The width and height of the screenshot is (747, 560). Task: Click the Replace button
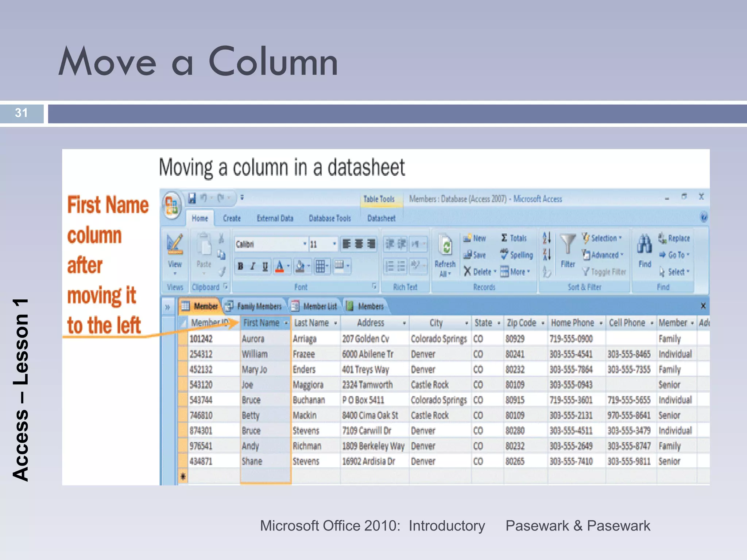pyautogui.click(x=674, y=238)
